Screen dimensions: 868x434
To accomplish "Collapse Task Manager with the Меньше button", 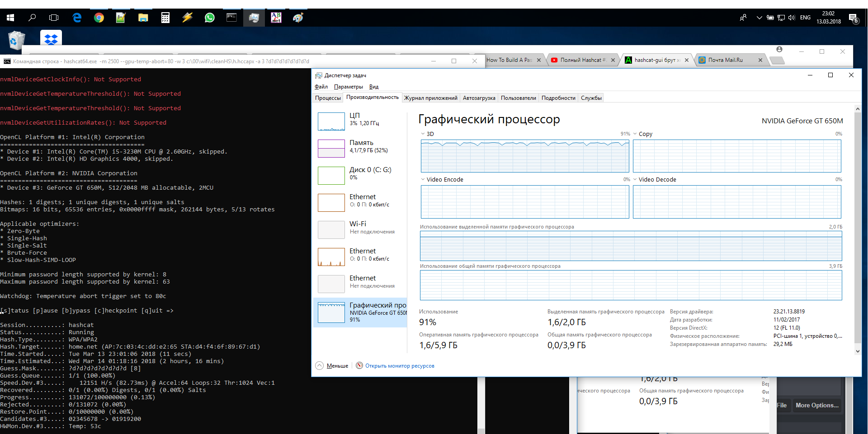I will point(332,366).
